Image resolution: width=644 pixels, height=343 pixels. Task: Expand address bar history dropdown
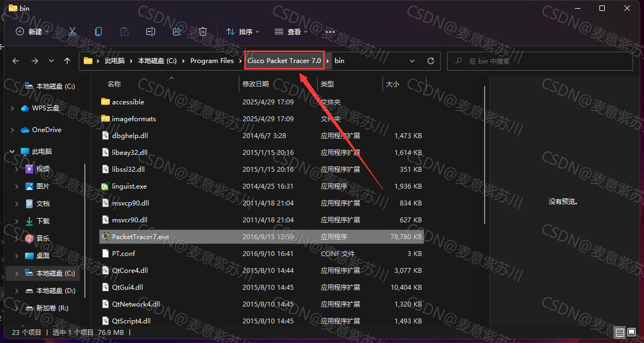point(412,61)
